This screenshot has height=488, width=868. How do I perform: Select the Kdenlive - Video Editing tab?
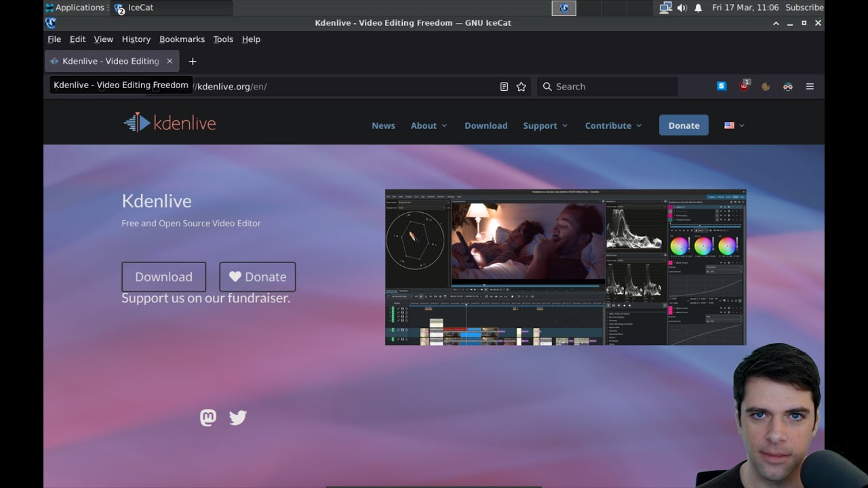click(111, 61)
